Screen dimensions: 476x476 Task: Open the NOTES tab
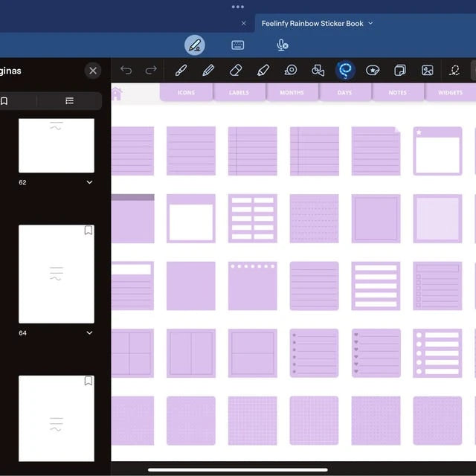pos(397,92)
